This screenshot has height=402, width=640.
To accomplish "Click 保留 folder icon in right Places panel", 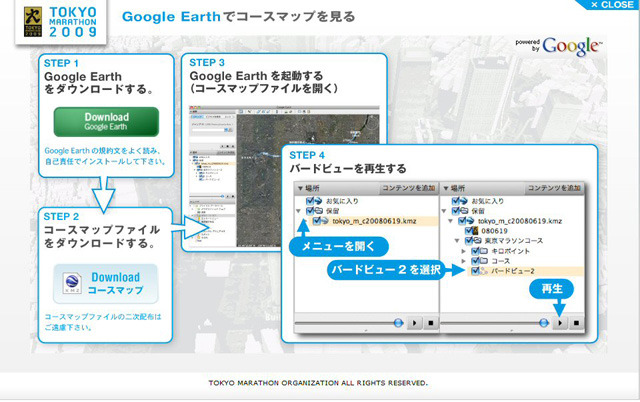I will pos(464,211).
